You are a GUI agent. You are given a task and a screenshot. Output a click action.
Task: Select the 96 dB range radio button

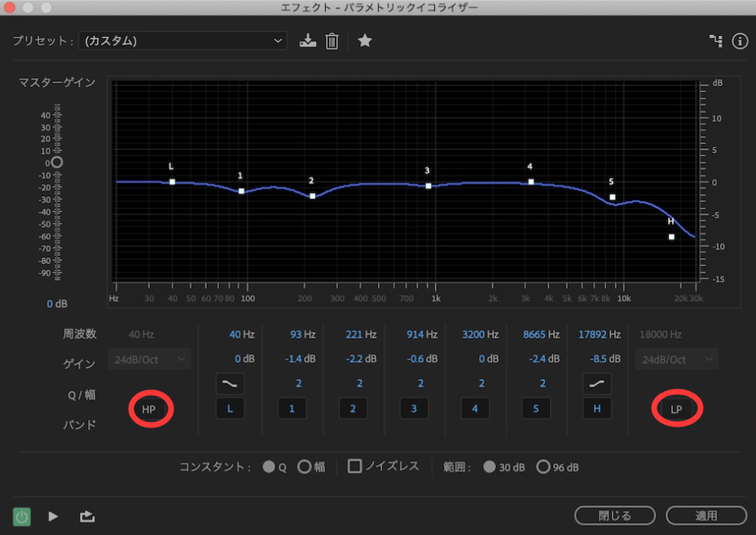pyautogui.click(x=544, y=467)
